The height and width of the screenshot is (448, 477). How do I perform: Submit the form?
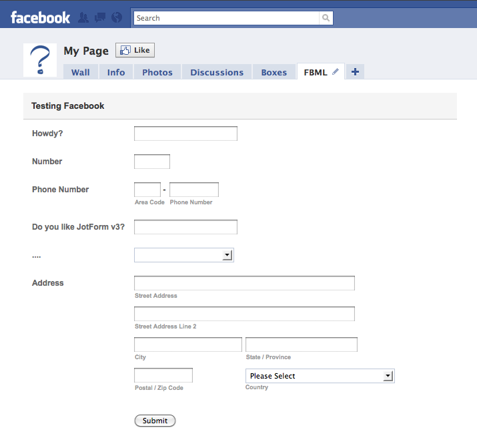(155, 421)
